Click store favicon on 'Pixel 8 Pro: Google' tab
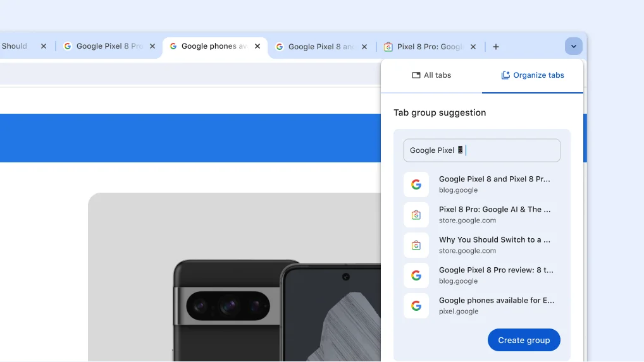The height and width of the screenshot is (362, 644). 388,47
